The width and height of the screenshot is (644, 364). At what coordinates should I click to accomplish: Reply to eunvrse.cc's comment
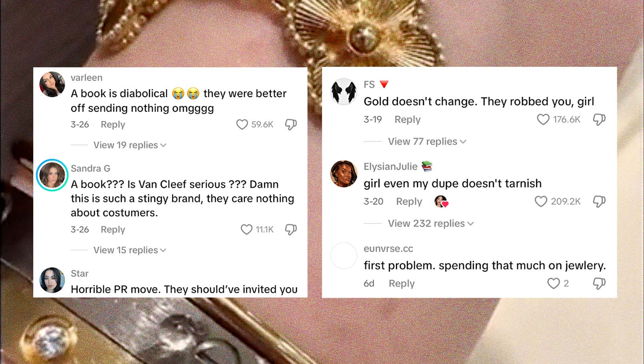pos(402,283)
